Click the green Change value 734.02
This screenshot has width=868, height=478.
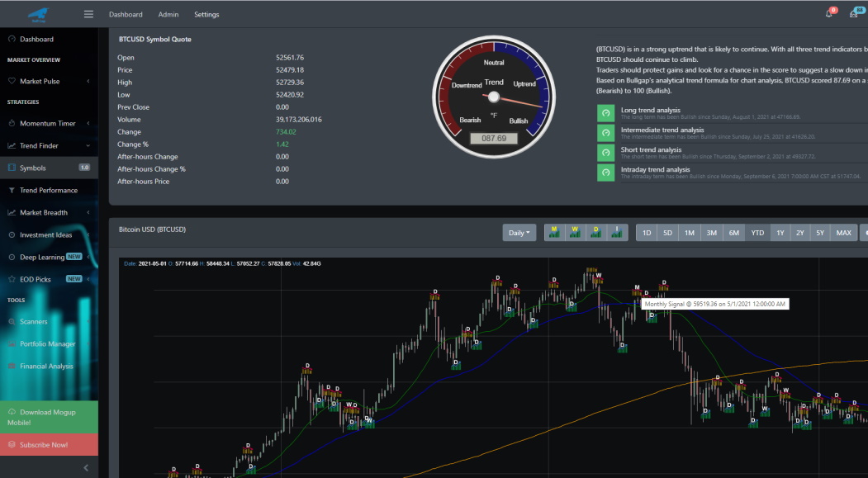click(287, 131)
